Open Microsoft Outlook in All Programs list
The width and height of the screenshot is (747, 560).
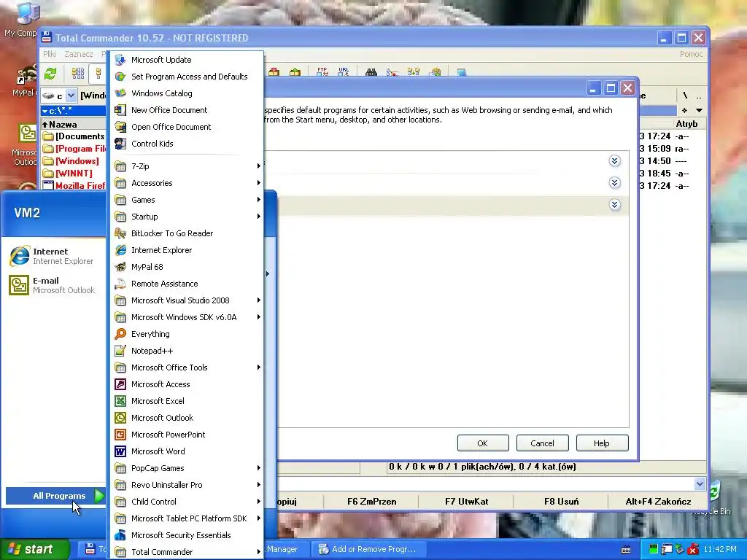coord(187,418)
